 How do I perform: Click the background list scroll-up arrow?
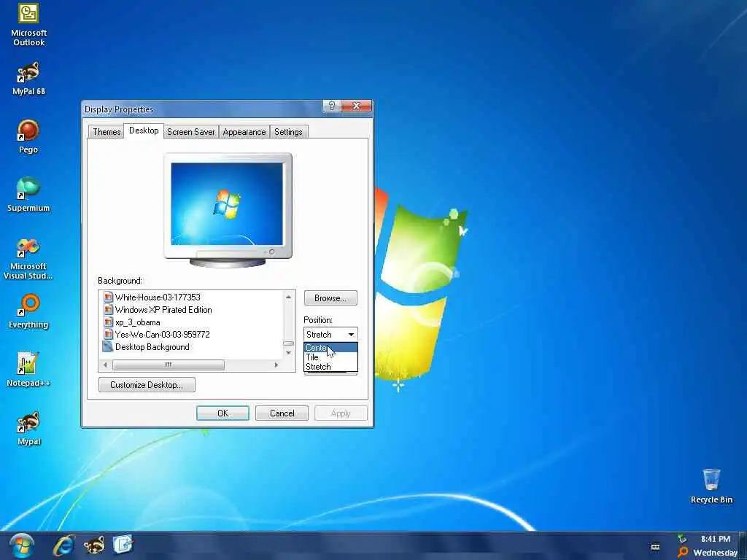point(288,297)
